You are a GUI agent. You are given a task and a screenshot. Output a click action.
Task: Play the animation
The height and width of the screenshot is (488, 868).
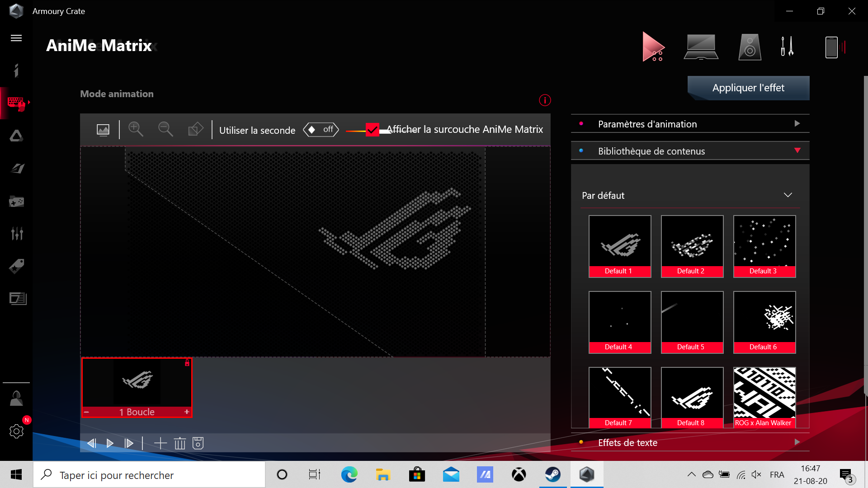(110, 443)
